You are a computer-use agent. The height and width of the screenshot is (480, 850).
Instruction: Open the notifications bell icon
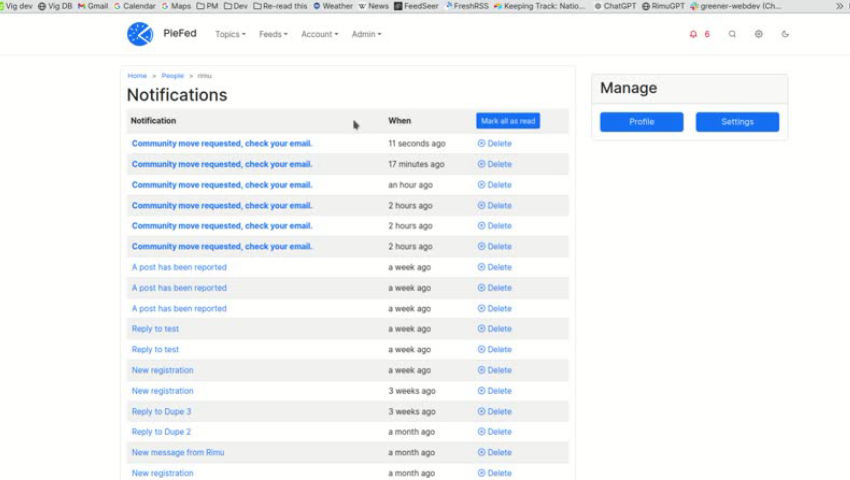click(693, 34)
